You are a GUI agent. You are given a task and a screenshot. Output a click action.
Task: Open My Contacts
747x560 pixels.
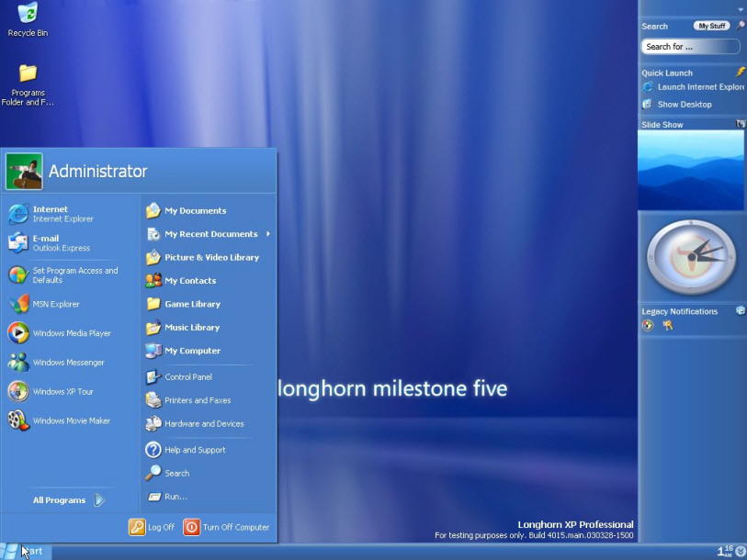tap(181, 281)
